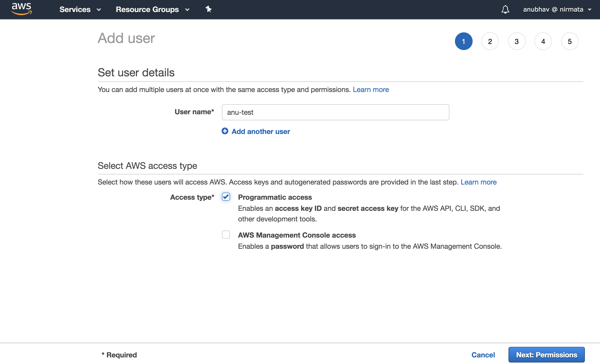Open notifications bell icon
The height and width of the screenshot is (364, 600).
[505, 10]
